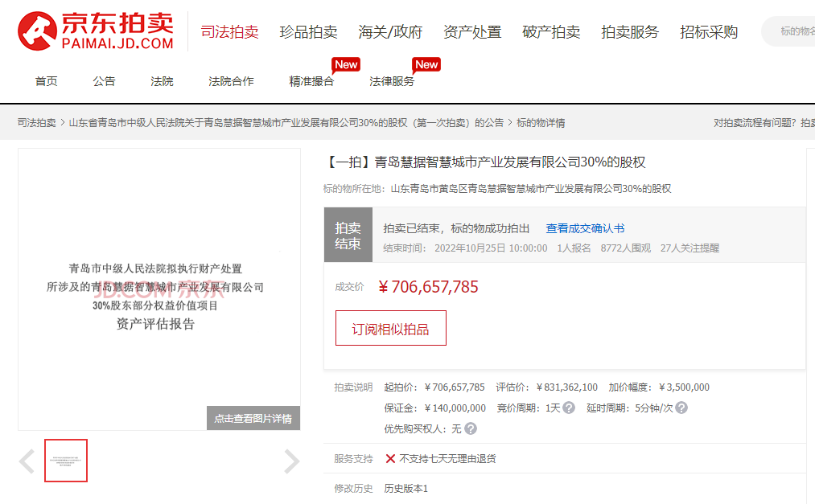The width and height of the screenshot is (815, 504).
Task: Click 订阅相似拍品 button
Action: point(390,329)
